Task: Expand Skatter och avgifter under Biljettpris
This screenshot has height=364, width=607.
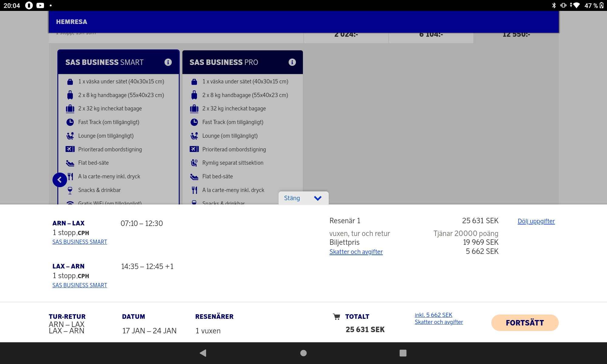Action: tap(356, 252)
